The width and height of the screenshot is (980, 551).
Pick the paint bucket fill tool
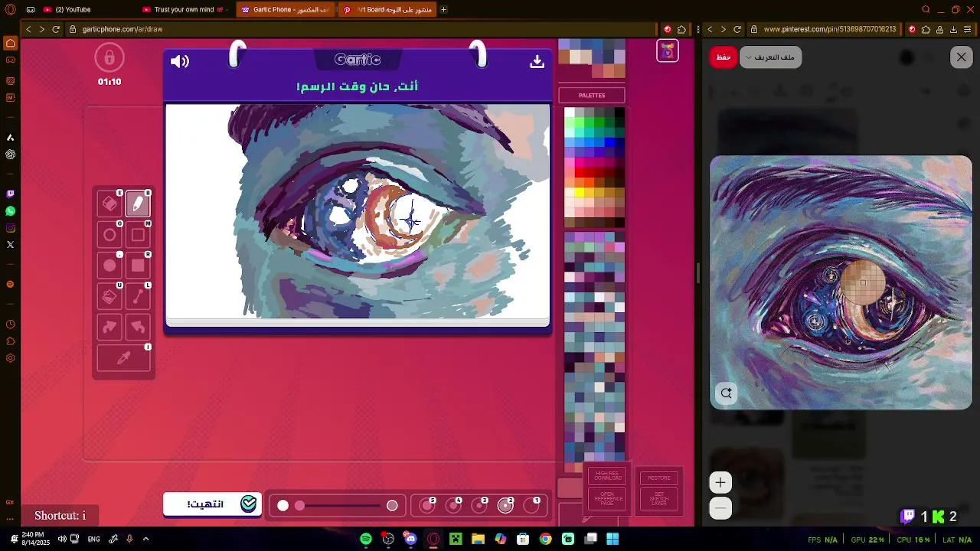109,296
